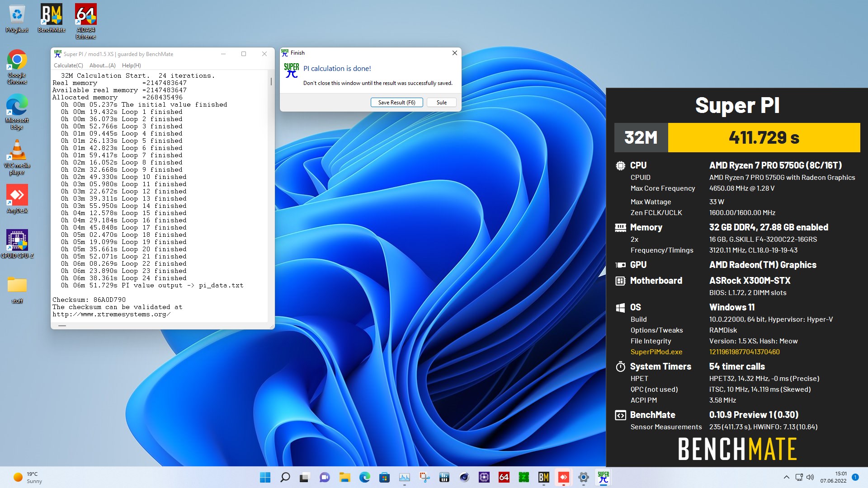Switch to Task Manager on the taskbar

tap(404, 477)
